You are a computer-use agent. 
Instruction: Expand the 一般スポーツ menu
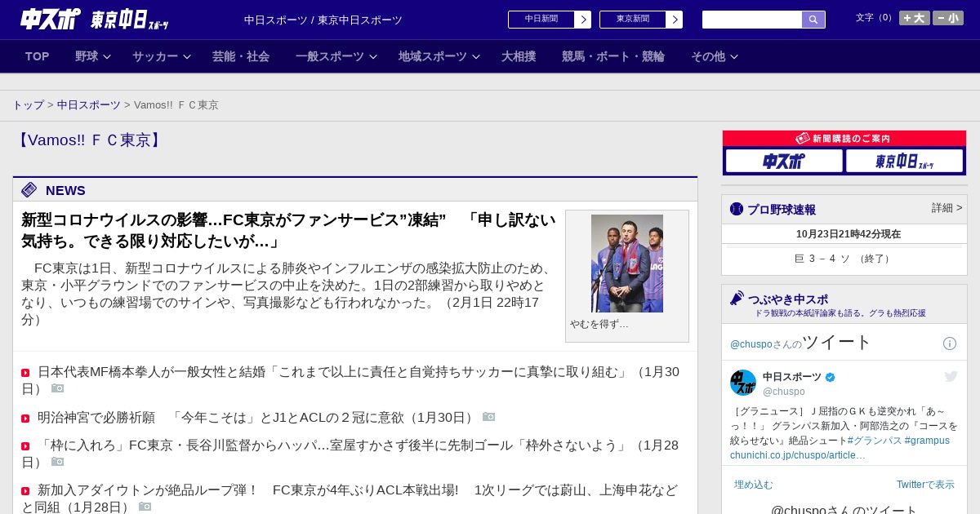336,56
